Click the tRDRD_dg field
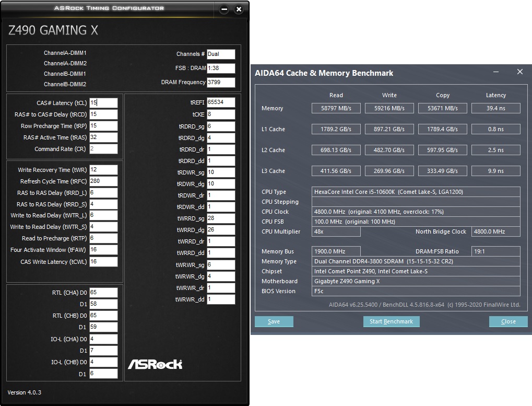The image size is (532, 406). pyautogui.click(x=221, y=138)
